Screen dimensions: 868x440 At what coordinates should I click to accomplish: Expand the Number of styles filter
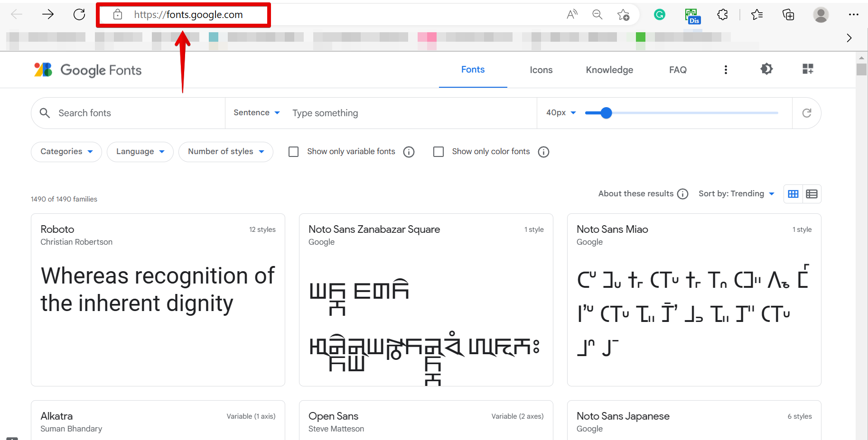226,152
